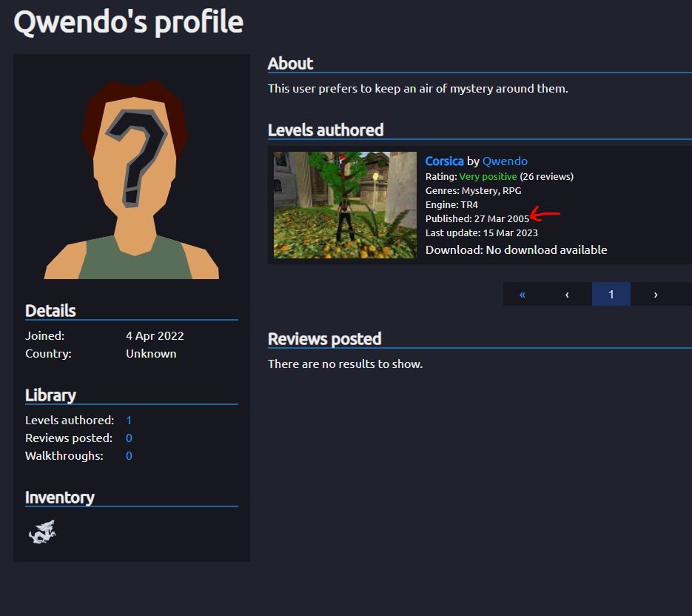Click the previous-page ‹ pagination icon
The width and height of the screenshot is (692, 616).
[x=567, y=294]
